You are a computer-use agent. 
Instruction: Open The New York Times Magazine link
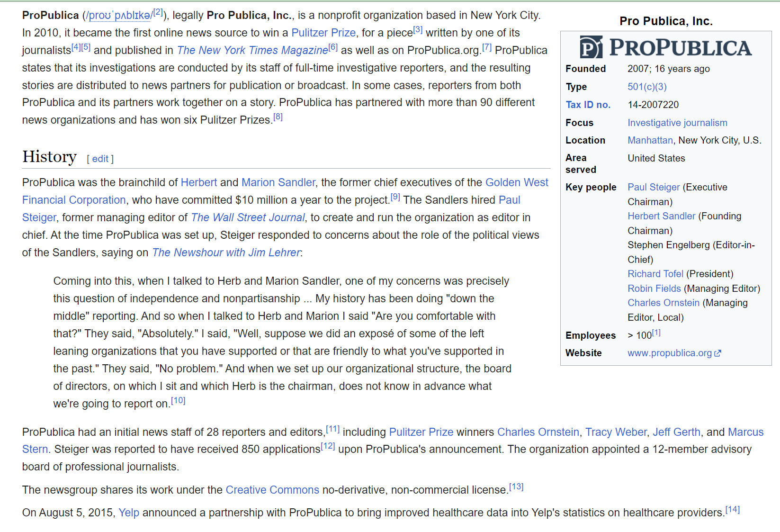point(252,50)
